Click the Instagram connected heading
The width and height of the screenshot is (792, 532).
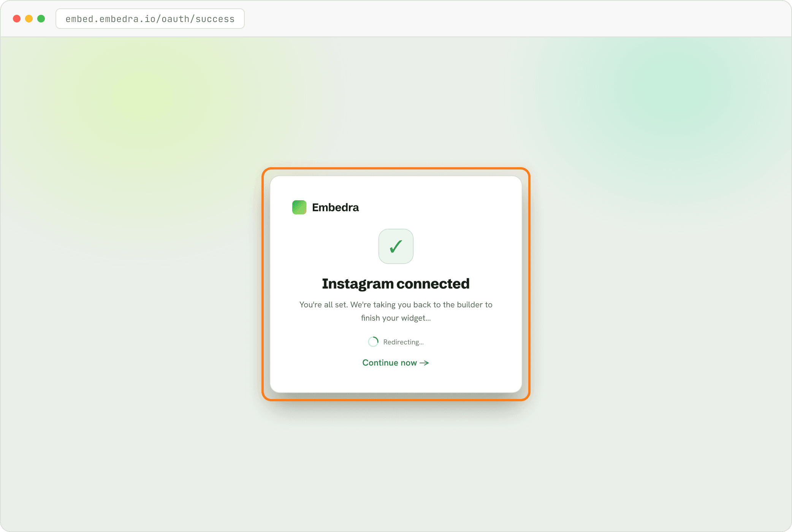pyautogui.click(x=396, y=283)
